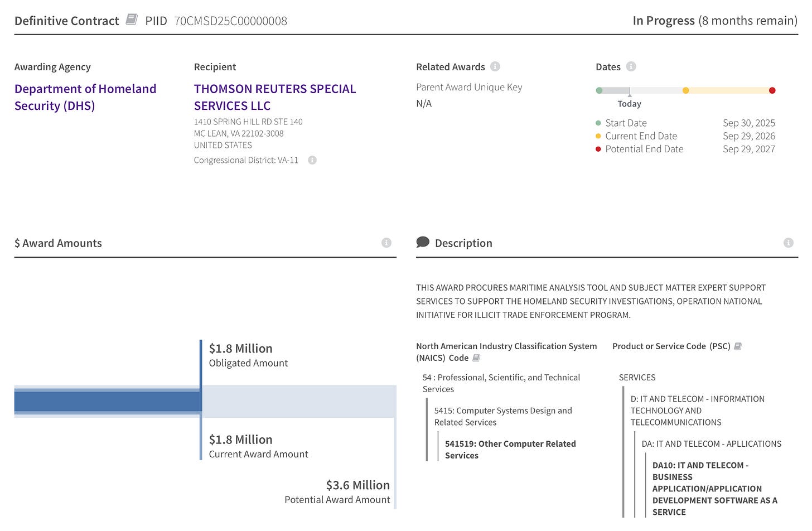Screen dimensions: 812x531
Task: Click the dark blue obligated amount bar
Action: tap(107, 402)
